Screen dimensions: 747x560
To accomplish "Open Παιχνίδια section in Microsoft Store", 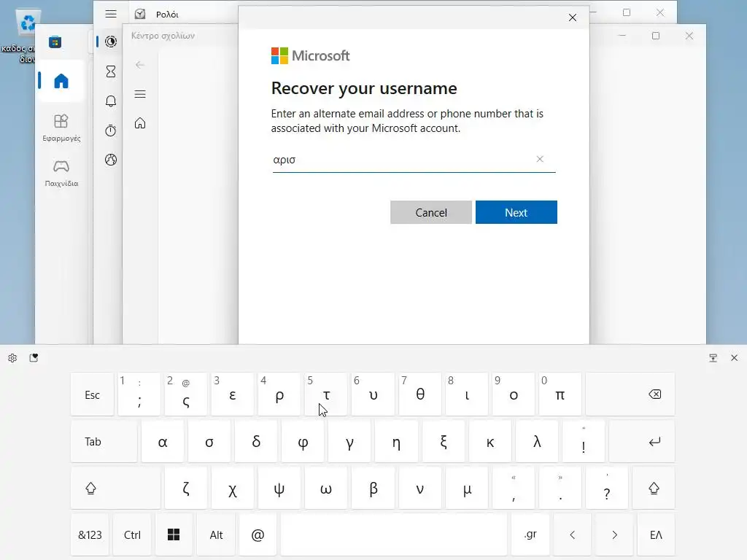I will point(61,174).
